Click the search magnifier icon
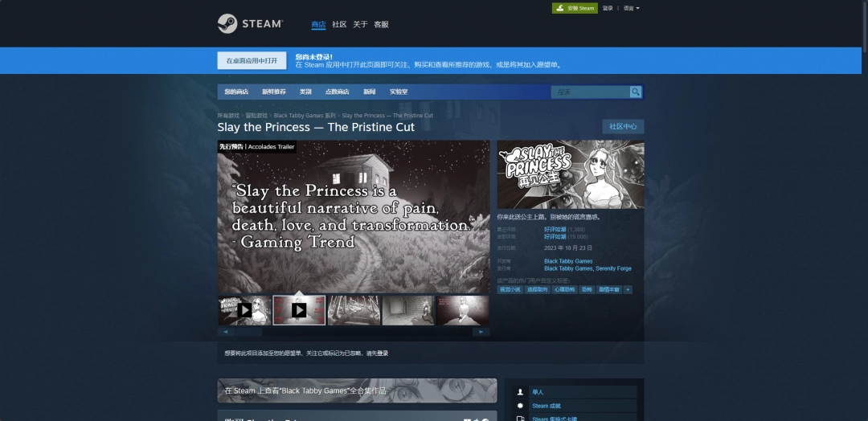 click(x=636, y=92)
